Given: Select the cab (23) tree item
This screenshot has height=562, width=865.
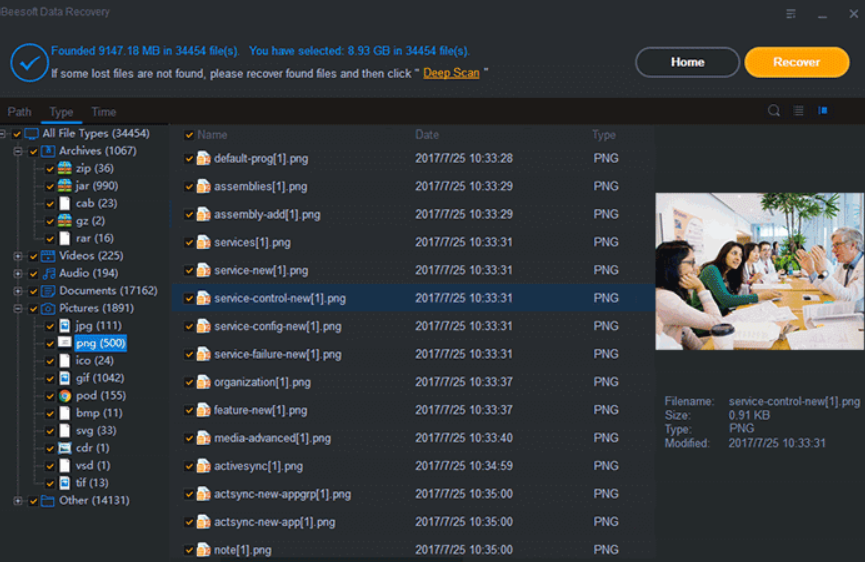Looking at the screenshot, I should [x=97, y=204].
